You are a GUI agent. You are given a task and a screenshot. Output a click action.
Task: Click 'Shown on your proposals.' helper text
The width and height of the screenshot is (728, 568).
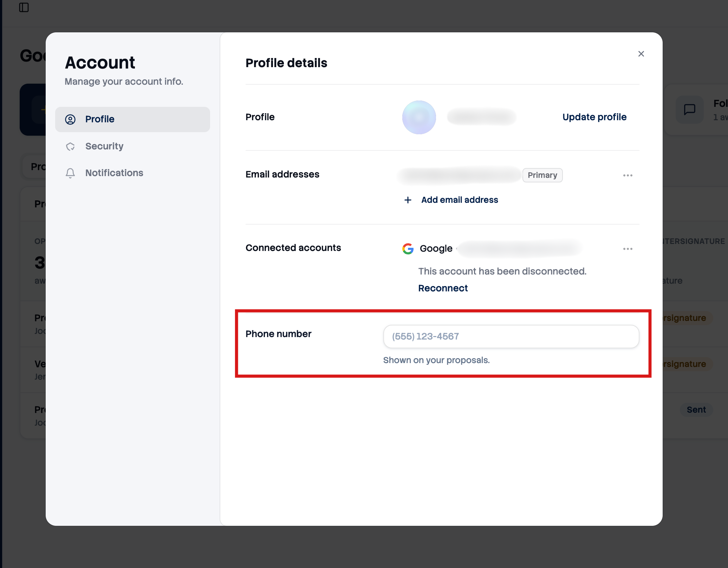tap(436, 360)
